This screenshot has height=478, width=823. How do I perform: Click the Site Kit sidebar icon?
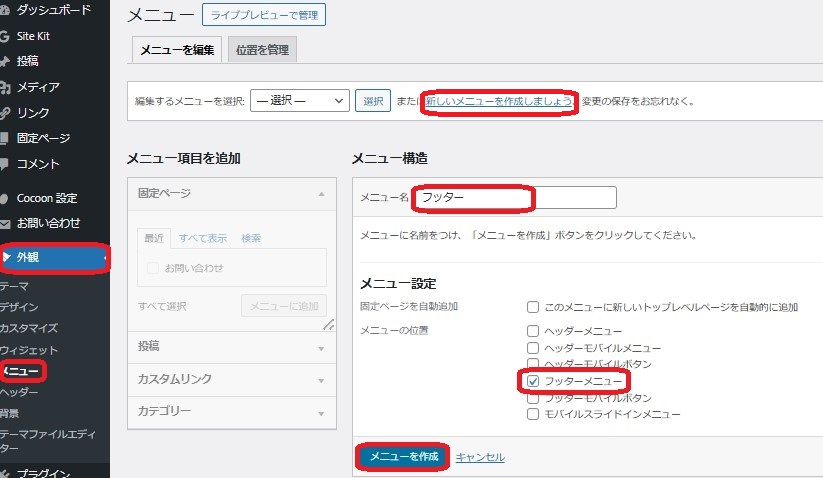click(x=5, y=36)
